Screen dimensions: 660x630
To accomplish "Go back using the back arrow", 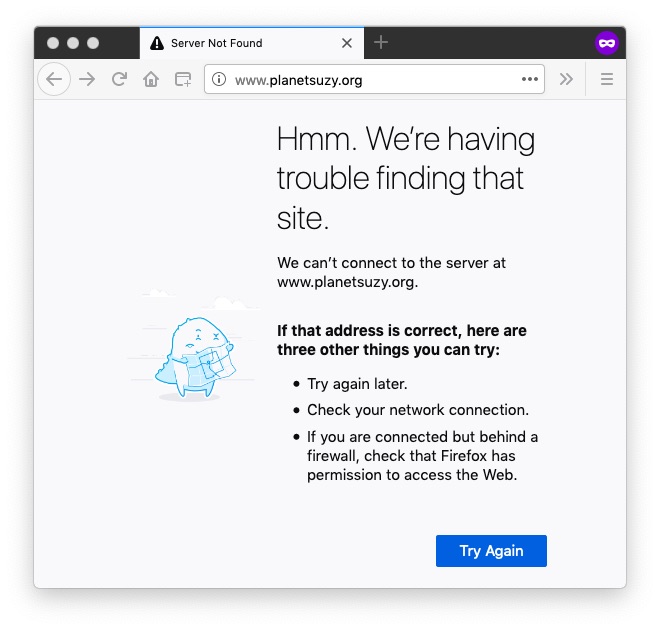I will (x=54, y=79).
